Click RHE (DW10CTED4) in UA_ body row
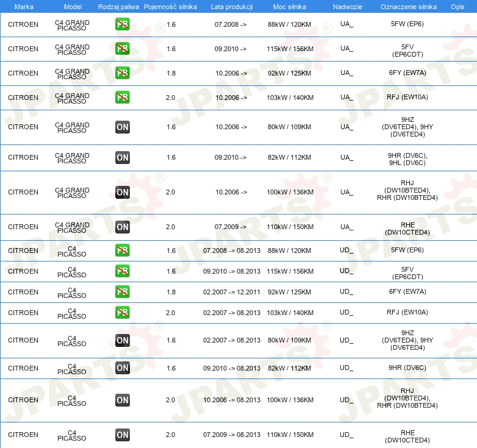This screenshot has width=477, height=448. pos(407,229)
